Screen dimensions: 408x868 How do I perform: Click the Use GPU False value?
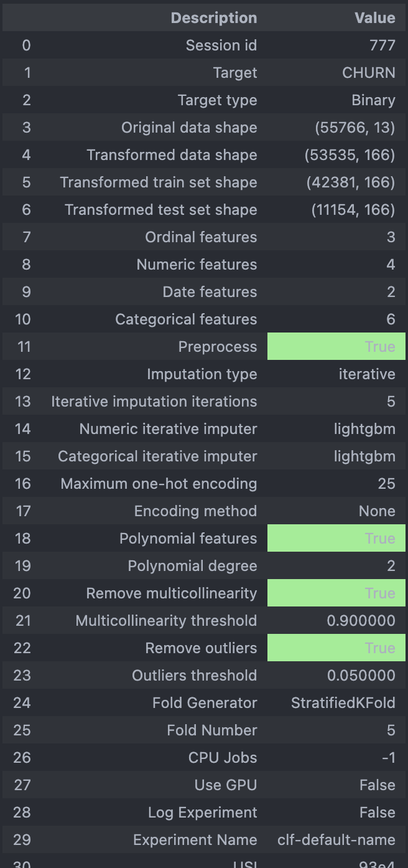pos(377,785)
